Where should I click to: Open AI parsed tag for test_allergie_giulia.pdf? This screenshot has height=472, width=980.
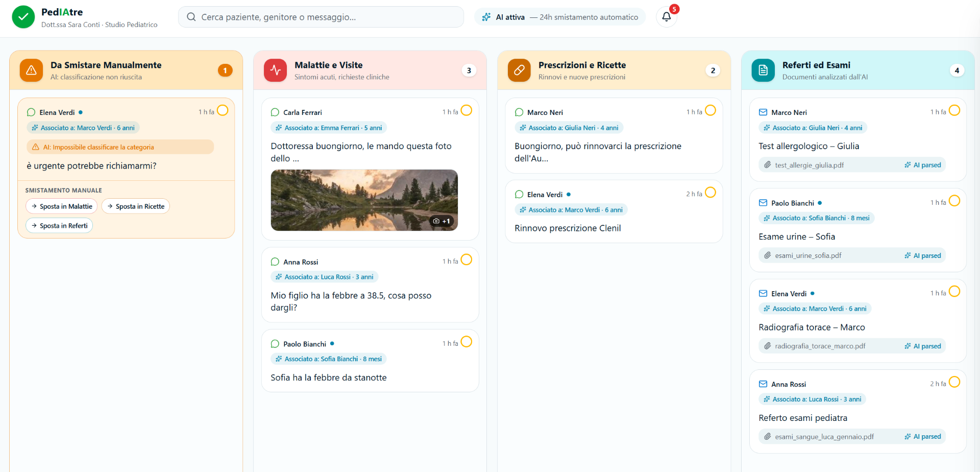tap(923, 165)
